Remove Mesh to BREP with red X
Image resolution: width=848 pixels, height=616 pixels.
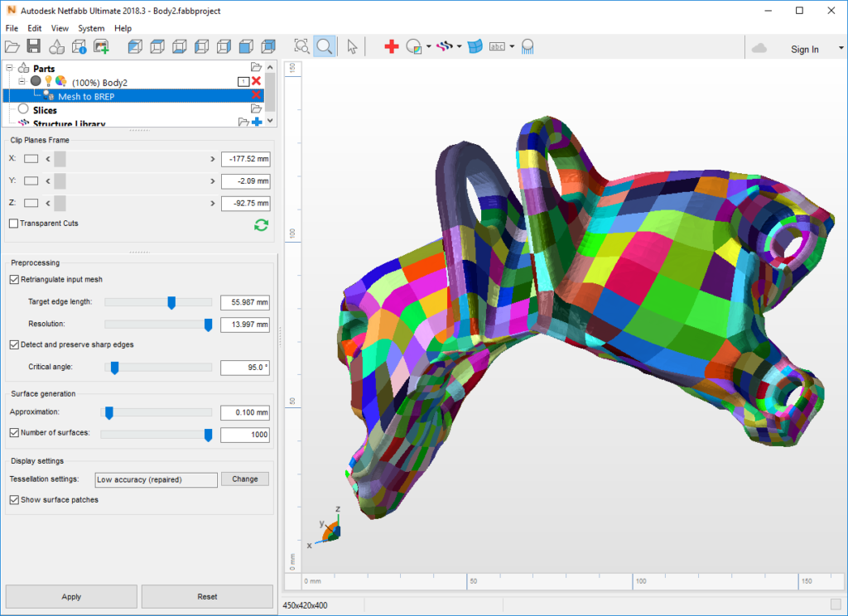[x=257, y=96]
